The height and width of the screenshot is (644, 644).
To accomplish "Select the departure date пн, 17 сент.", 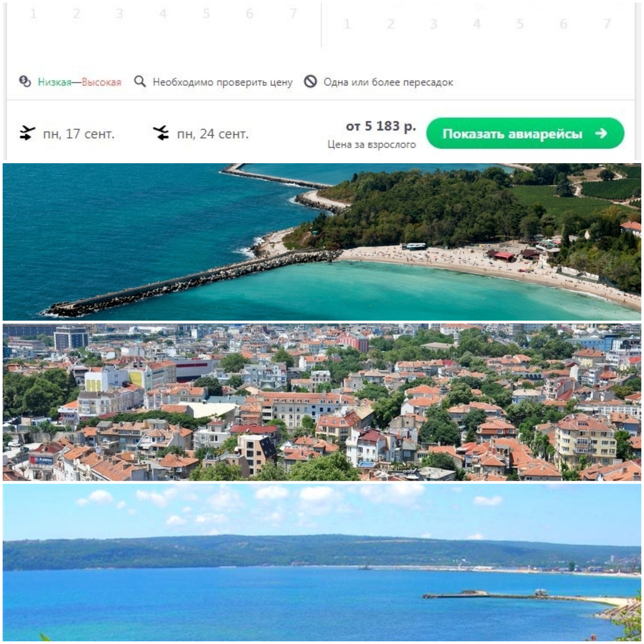I will 79,134.
